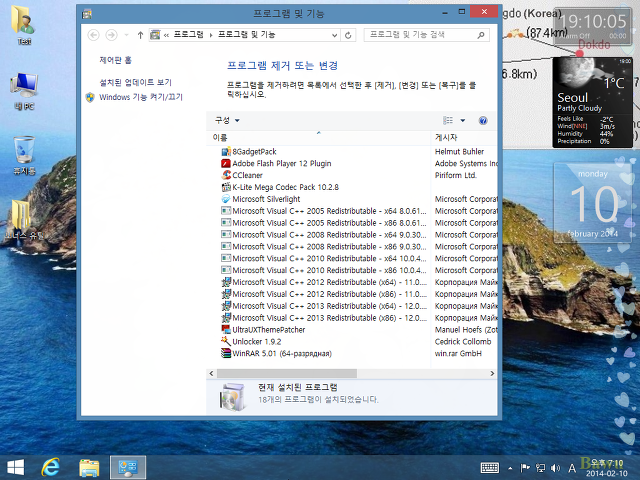Select the 8GadgetPack icon
The height and width of the screenshot is (480, 640).
pyautogui.click(x=226, y=152)
